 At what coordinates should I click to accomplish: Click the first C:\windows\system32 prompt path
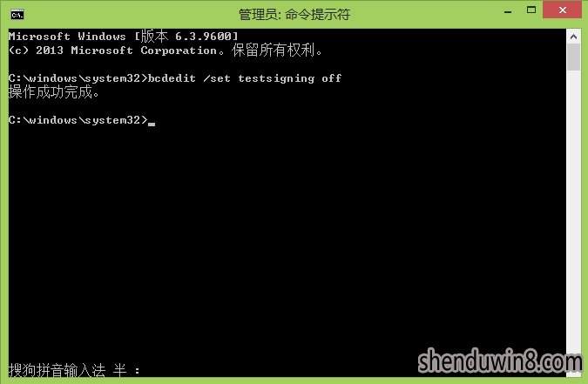click(78, 78)
